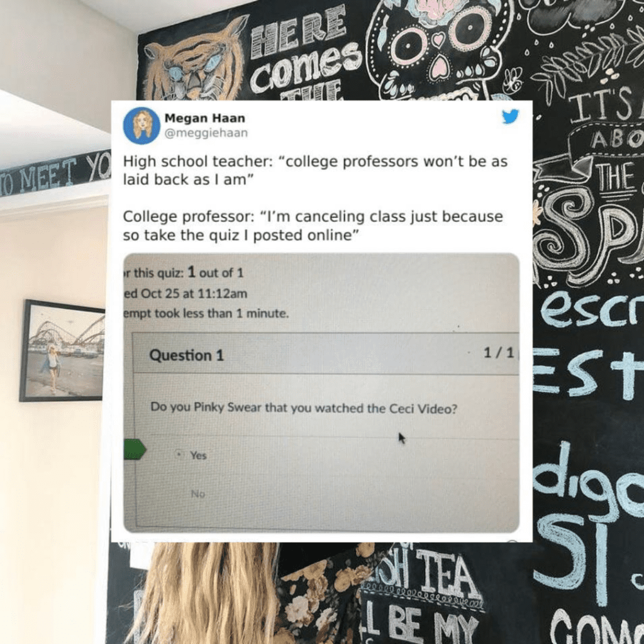
Task: Select the No radio option
Action: pos(197,493)
